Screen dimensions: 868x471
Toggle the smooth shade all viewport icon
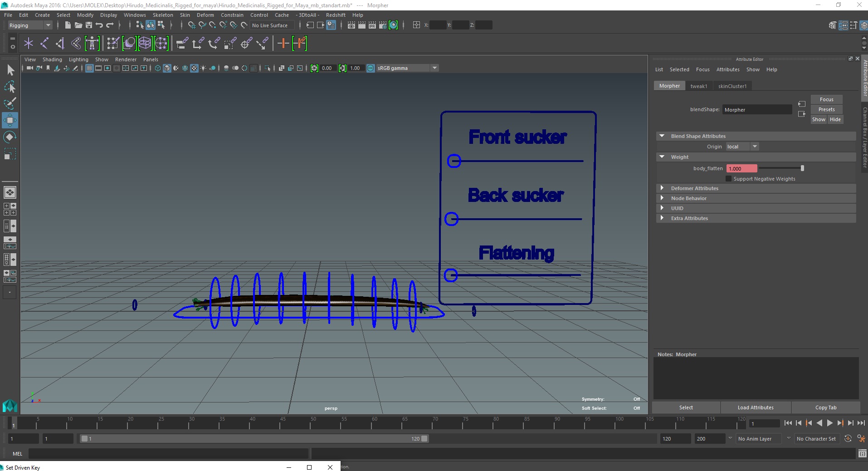coord(167,69)
